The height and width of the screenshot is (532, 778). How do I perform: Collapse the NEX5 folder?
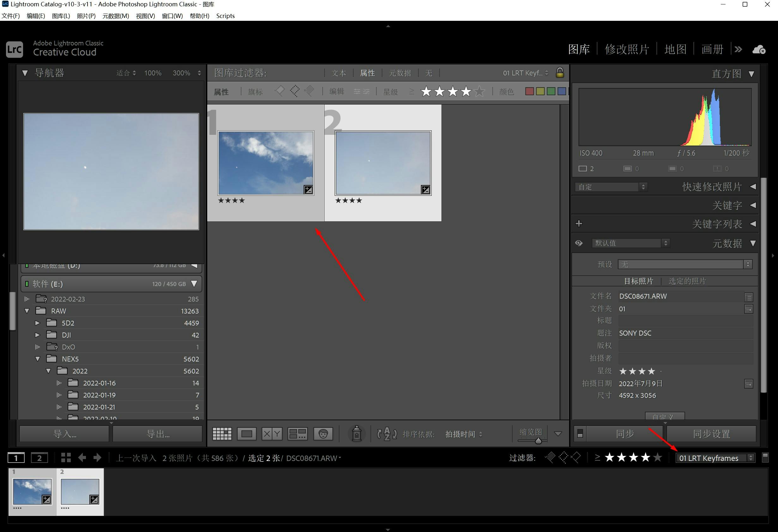click(x=38, y=359)
